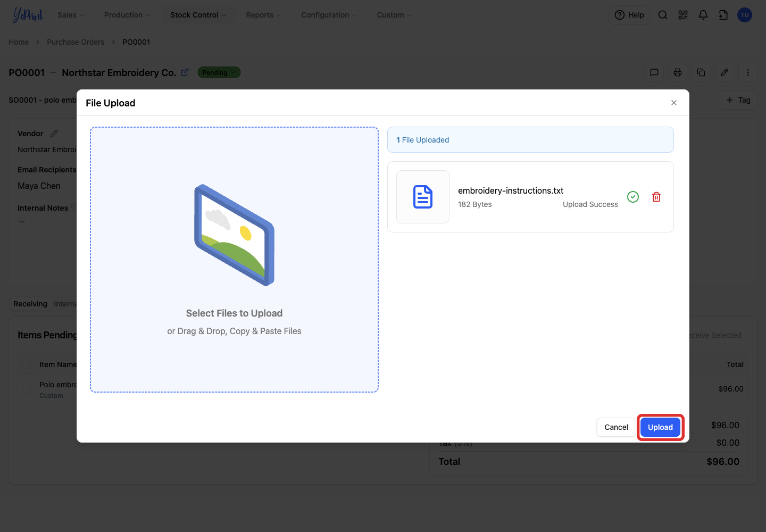
Task: Open the QR code scanner icon
Action: click(683, 15)
